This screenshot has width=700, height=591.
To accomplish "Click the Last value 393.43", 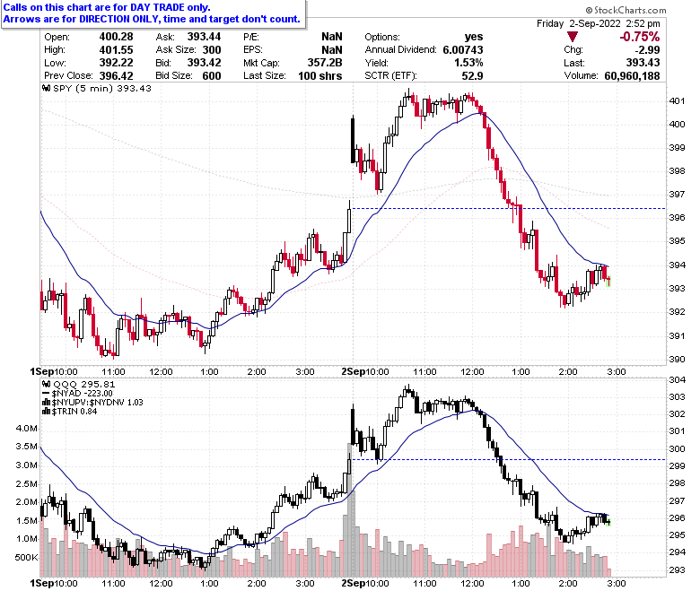I will (x=643, y=63).
